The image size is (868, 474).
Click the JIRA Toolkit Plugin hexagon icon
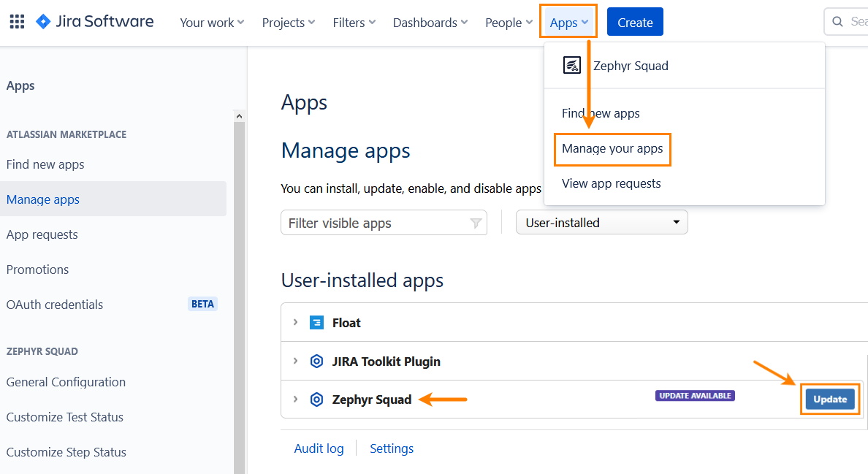tap(316, 362)
